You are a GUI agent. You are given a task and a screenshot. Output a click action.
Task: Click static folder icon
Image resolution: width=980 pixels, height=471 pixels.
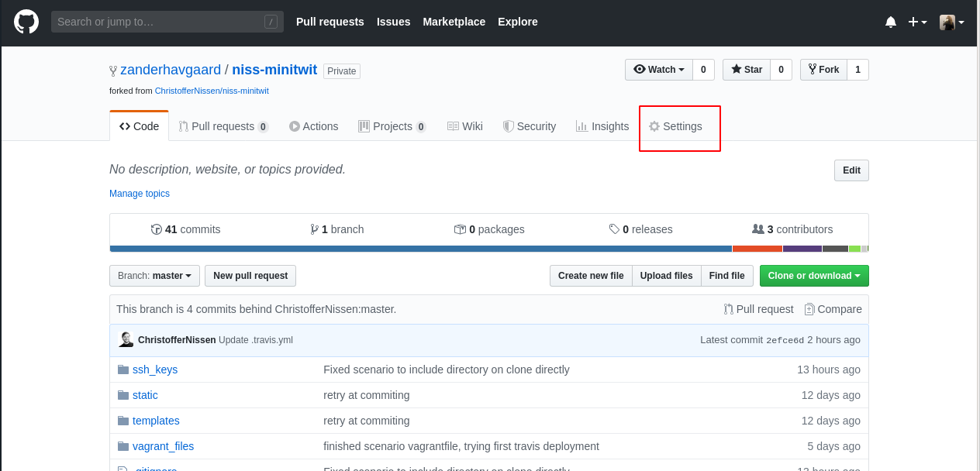click(123, 395)
